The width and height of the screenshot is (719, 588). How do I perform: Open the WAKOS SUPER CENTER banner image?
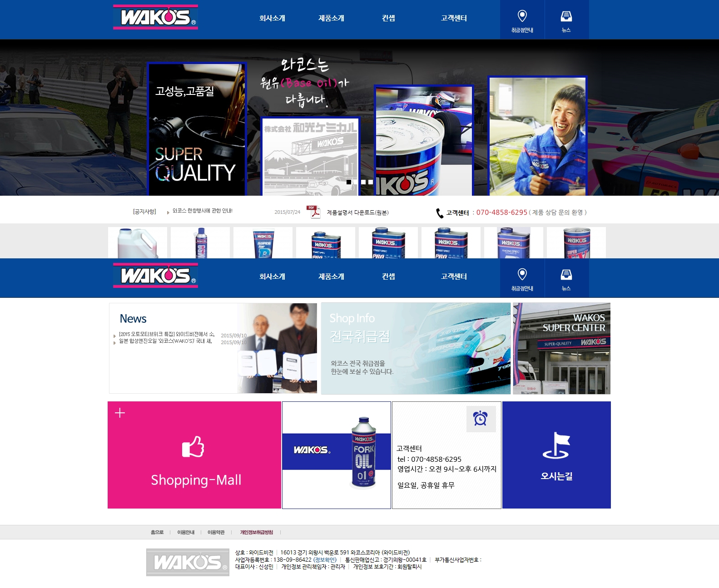point(561,348)
